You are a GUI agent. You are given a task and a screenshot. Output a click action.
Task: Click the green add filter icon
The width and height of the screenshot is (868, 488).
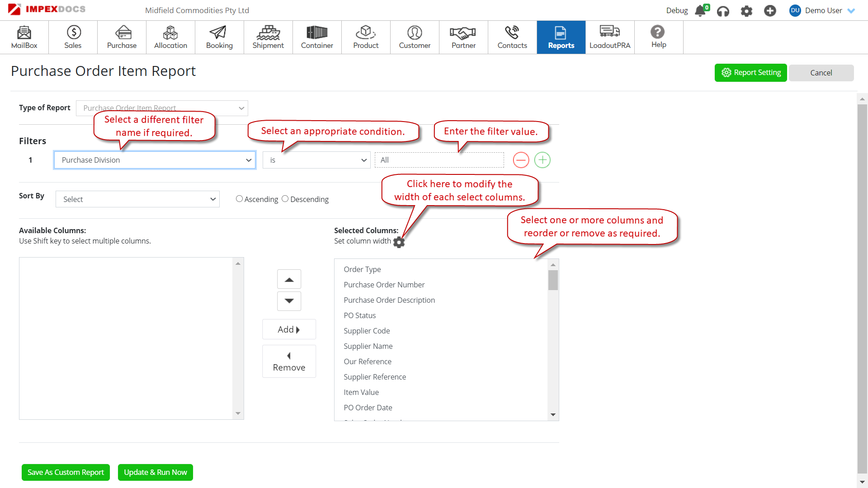point(542,160)
